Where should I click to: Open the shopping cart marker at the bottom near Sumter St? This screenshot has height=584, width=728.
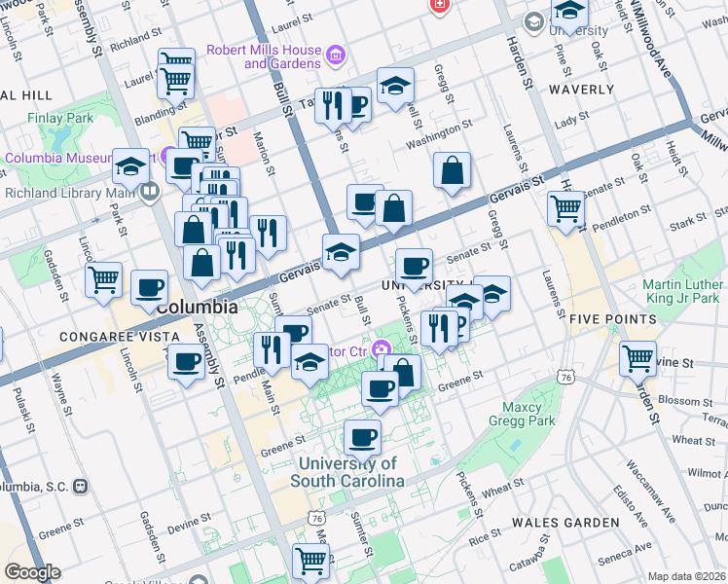311,563
